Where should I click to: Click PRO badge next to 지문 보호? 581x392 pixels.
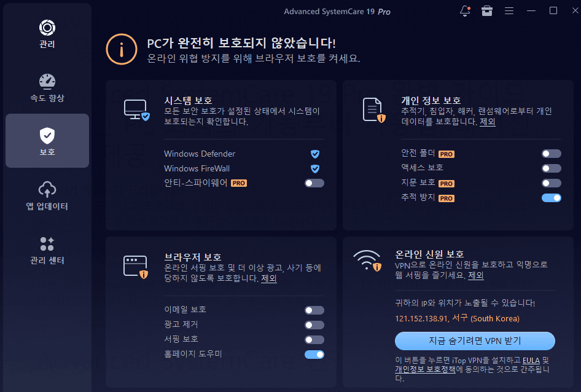[446, 184]
